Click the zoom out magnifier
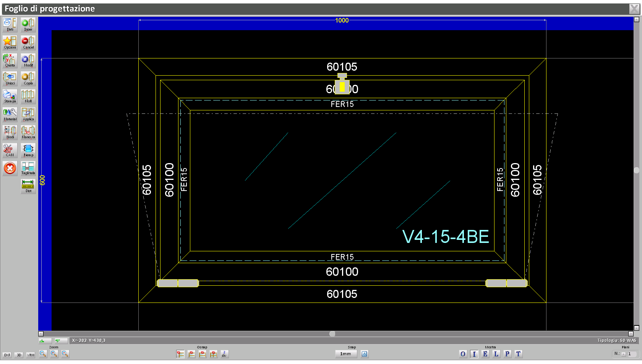The image size is (642, 364). [x=43, y=354]
